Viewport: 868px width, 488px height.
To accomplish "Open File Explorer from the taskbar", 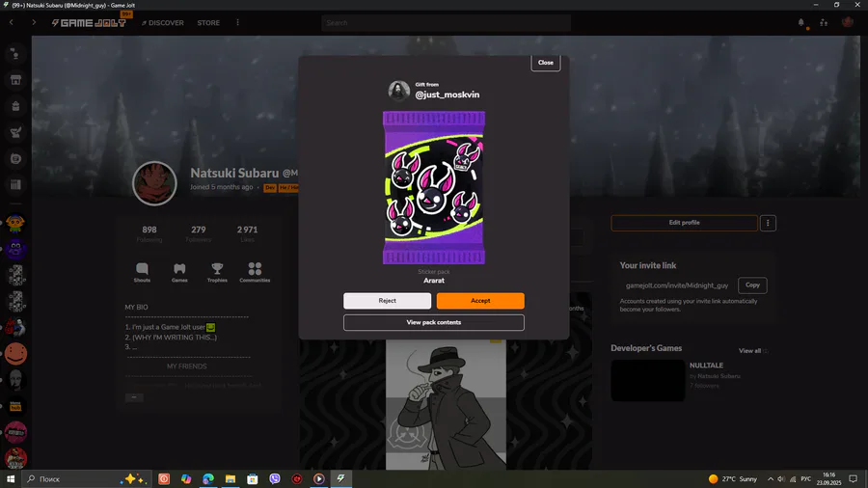I will (231, 478).
